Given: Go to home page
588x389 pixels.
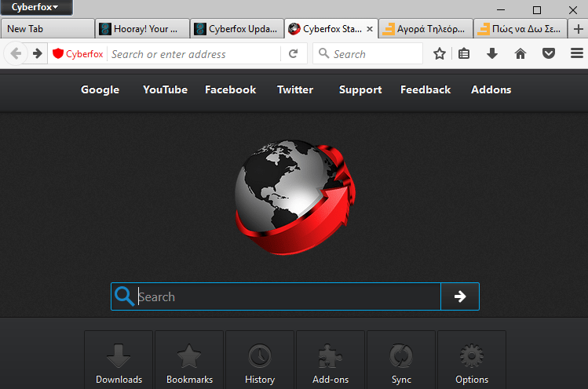Looking at the screenshot, I should (x=520, y=53).
